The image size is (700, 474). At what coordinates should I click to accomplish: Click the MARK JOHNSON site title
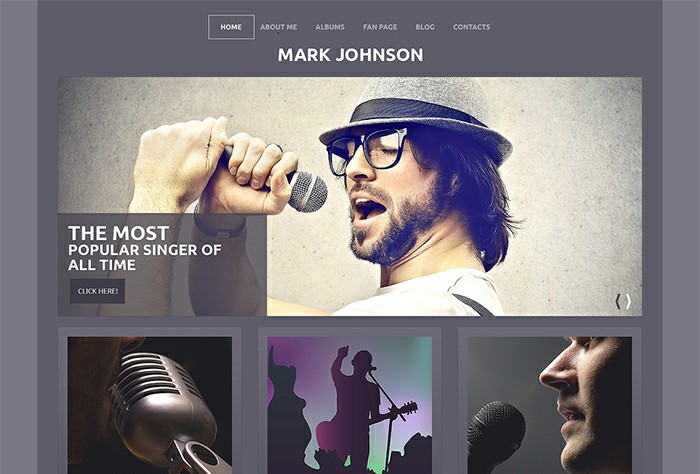tap(350, 55)
